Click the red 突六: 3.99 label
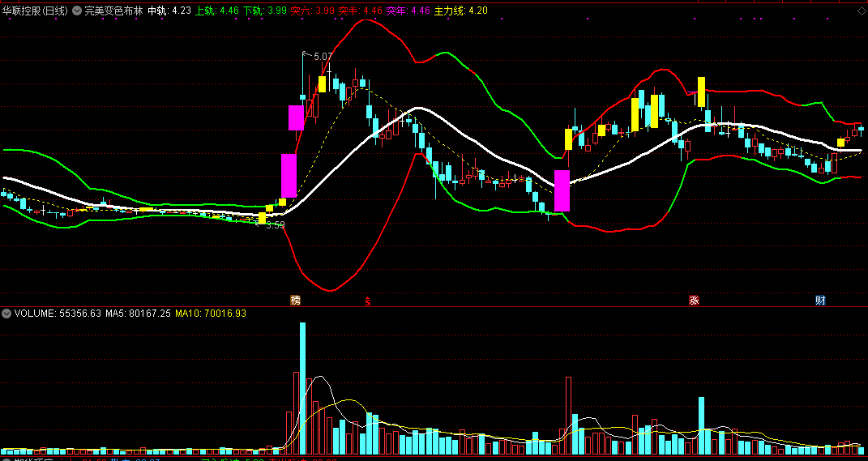 click(x=313, y=11)
